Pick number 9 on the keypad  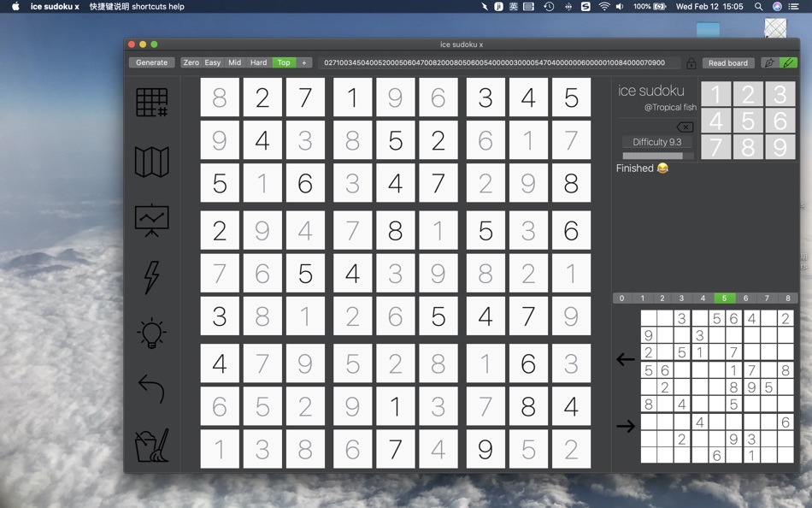(x=780, y=147)
